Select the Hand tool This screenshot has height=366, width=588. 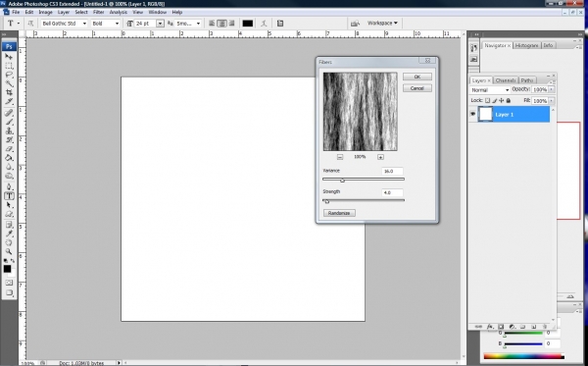[9, 243]
